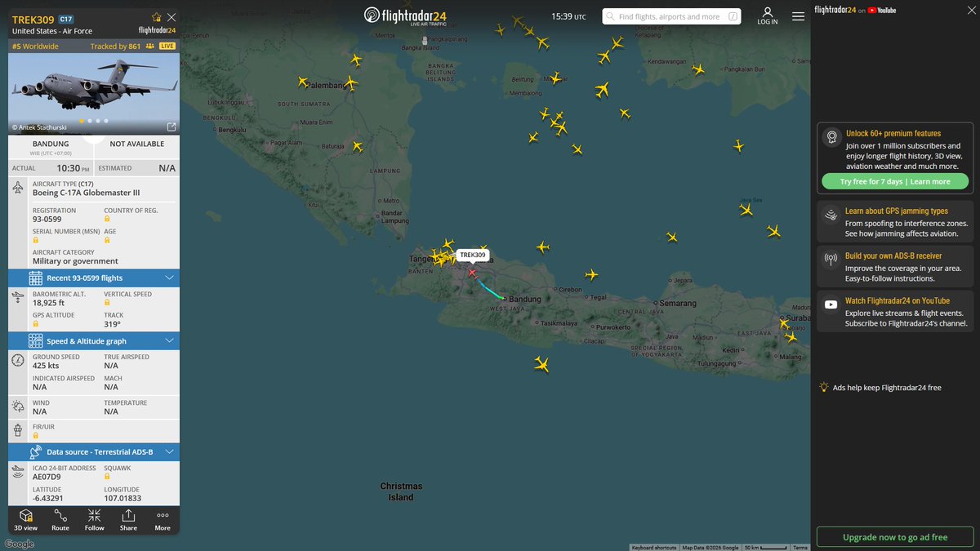
Task: Select the second aircraft photo carousel dot
Action: (89, 121)
